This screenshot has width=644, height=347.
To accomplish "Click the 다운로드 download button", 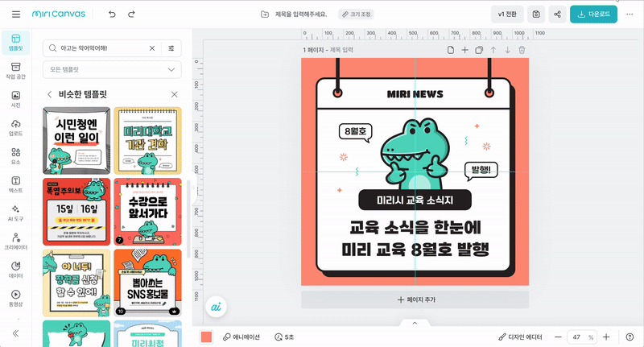I will [x=593, y=14].
